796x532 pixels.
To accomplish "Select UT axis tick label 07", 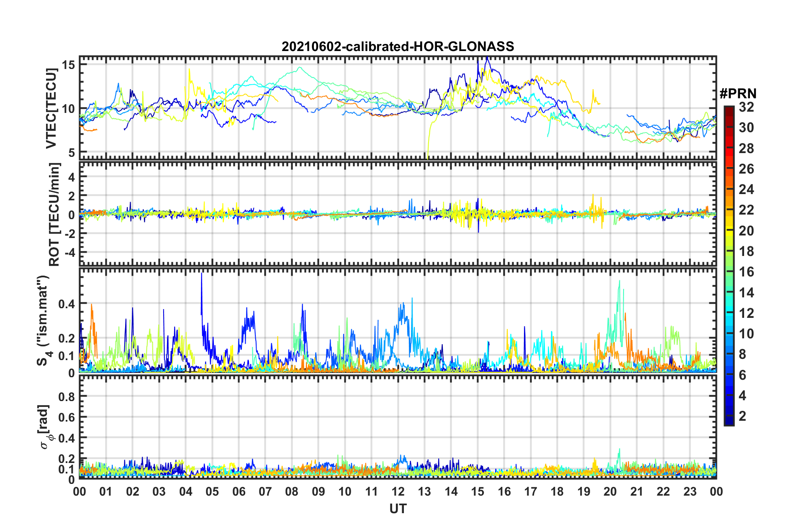I will [x=265, y=491].
